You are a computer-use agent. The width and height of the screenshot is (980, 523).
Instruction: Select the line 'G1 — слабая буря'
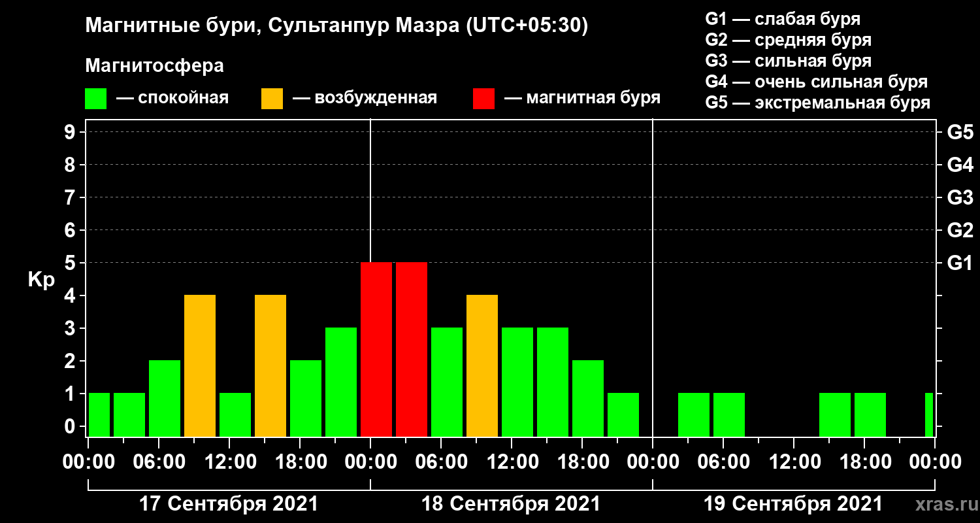(x=783, y=19)
